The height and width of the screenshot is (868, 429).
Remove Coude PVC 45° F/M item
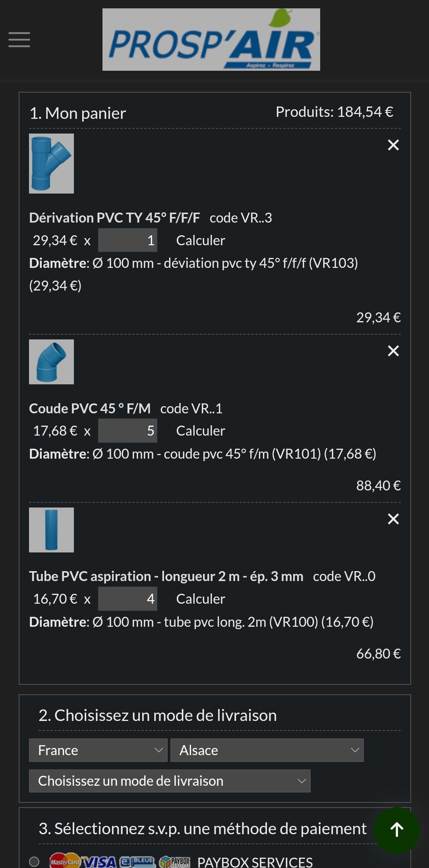[x=393, y=351]
